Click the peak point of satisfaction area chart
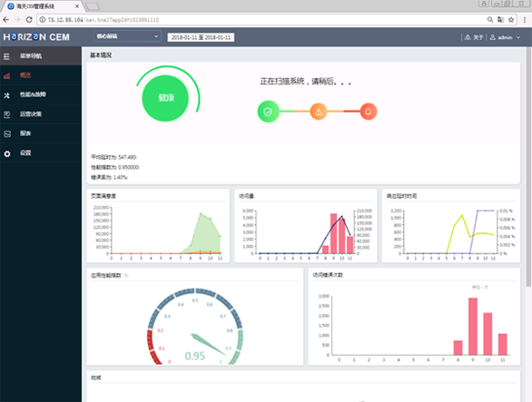 pyautogui.click(x=201, y=214)
